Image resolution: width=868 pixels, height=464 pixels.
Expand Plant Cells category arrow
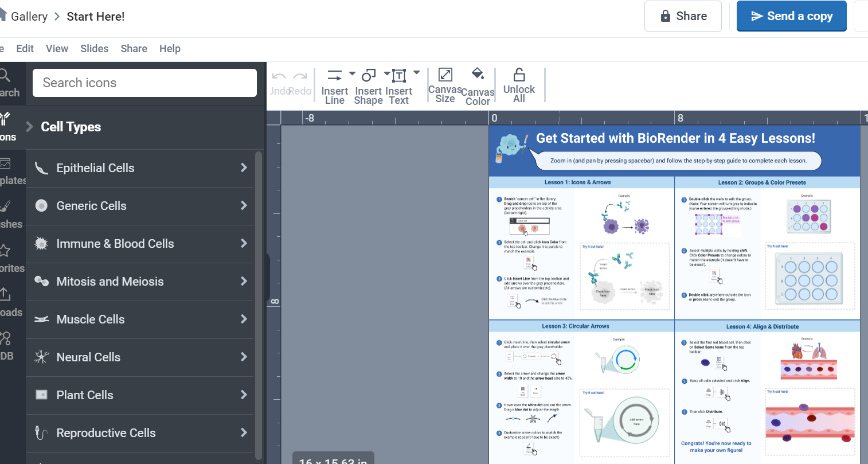point(244,395)
